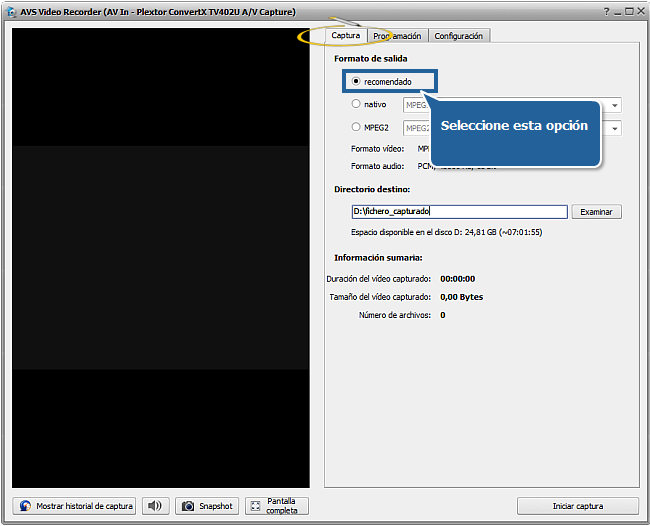Maximize the AVS Video Recorder window
The width and height of the screenshot is (650, 526).
tap(629, 12)
